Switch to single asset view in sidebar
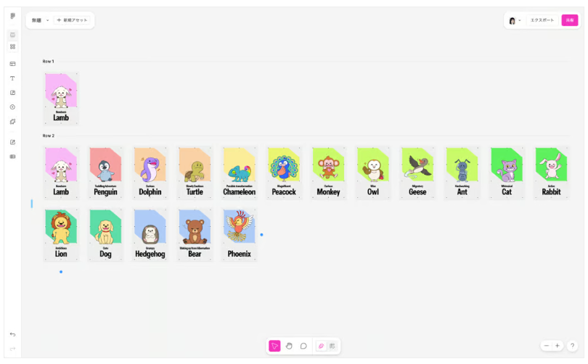The width and height of the screenshot is (588, 364). pyautogui.click(x=13, y=35)
